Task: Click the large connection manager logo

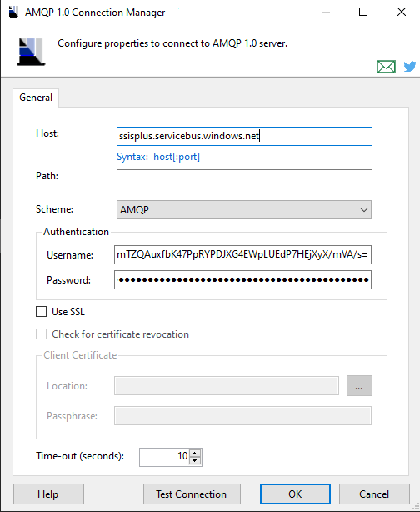Action: click(31, 52)
